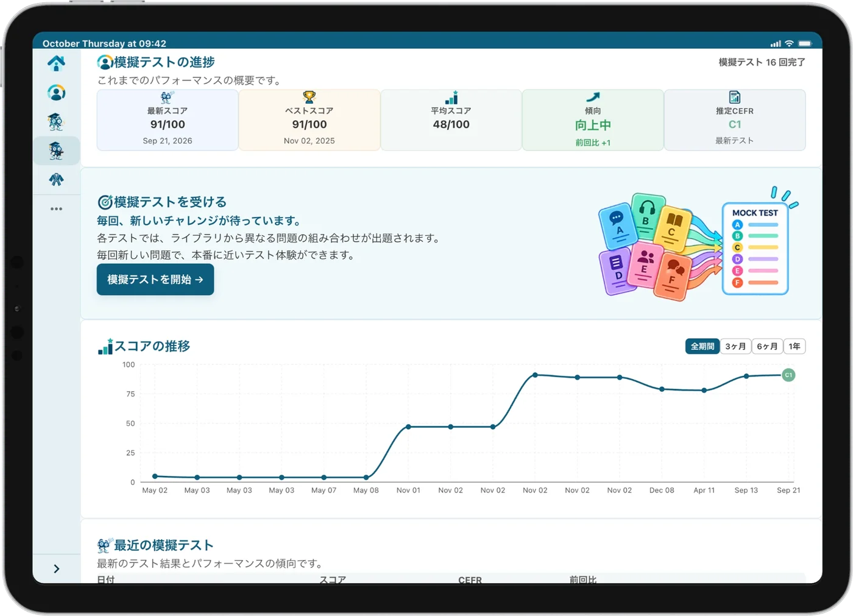Click the target icon beside 模擬テストを受ける
The height and width of the screenshot is (616, 853).
[105, 202]
